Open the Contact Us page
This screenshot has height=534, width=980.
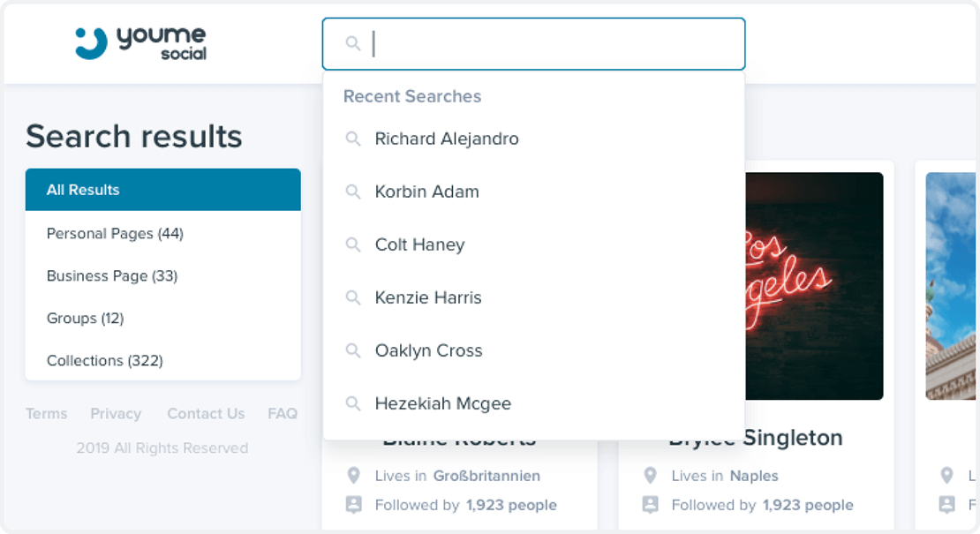pyautogui.click(x=206, y=413)
